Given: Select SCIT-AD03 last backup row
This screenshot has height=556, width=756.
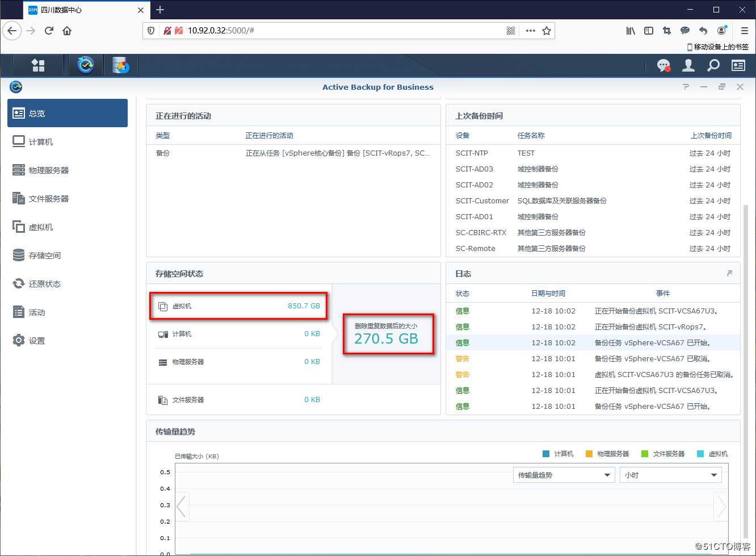Looking at the screenshot, I should 593,169.
